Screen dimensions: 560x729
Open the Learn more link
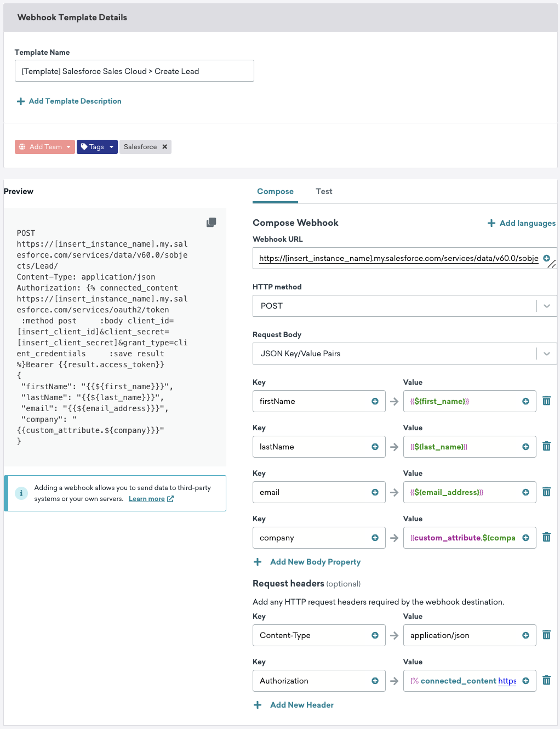(x=151, y=499)
